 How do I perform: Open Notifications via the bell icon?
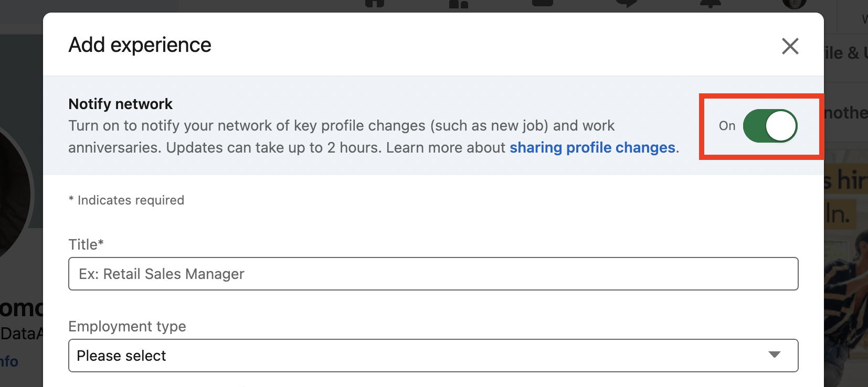pyautogui.click(x=710, y=4)
